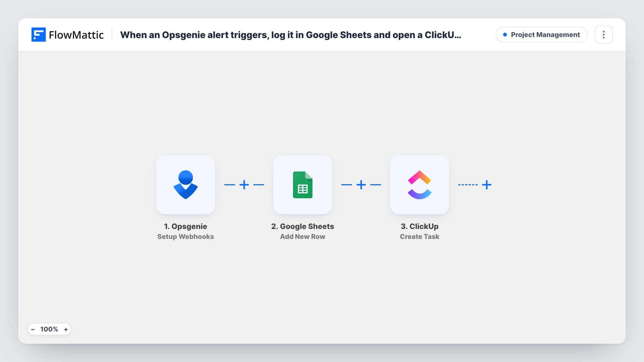The width and height of the screenshot is (644, 362).
Task: Select the 'Create Task' subtitle
Action: tap(419, 237)
